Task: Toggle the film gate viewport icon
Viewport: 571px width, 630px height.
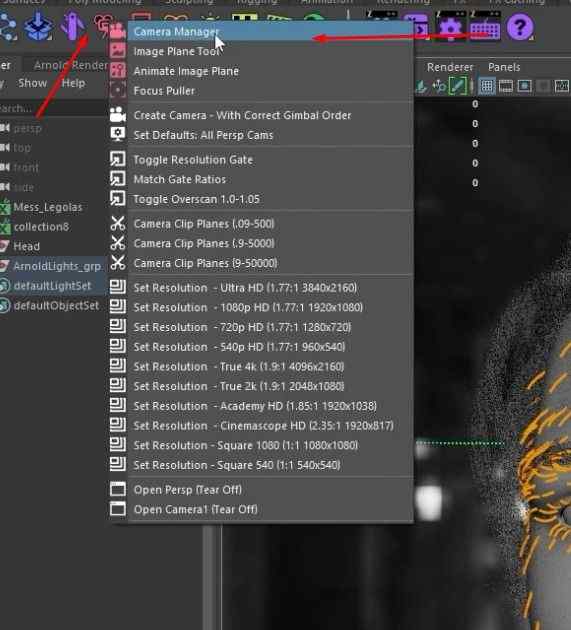Action: [x=506, y=86]
